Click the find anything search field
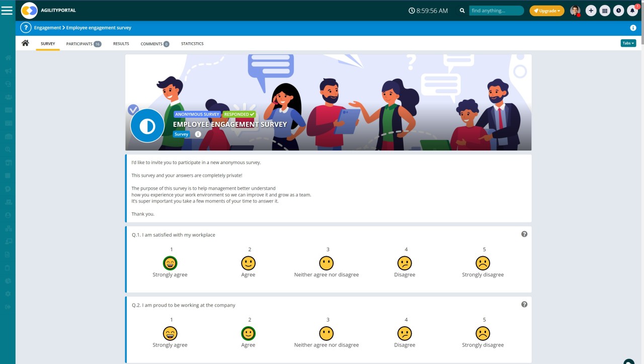The width and height of the screenshot is (644, 364). pyautogui.click(x=496, y=10)
